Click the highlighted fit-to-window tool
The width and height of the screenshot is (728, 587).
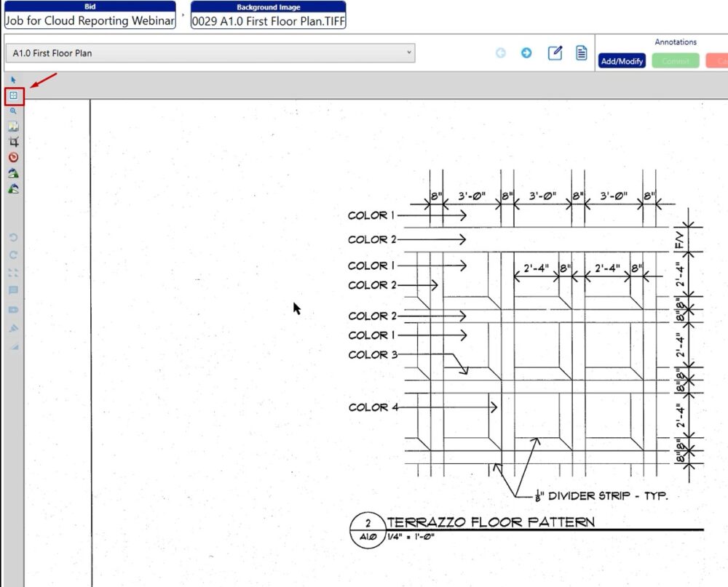[14, 96]
